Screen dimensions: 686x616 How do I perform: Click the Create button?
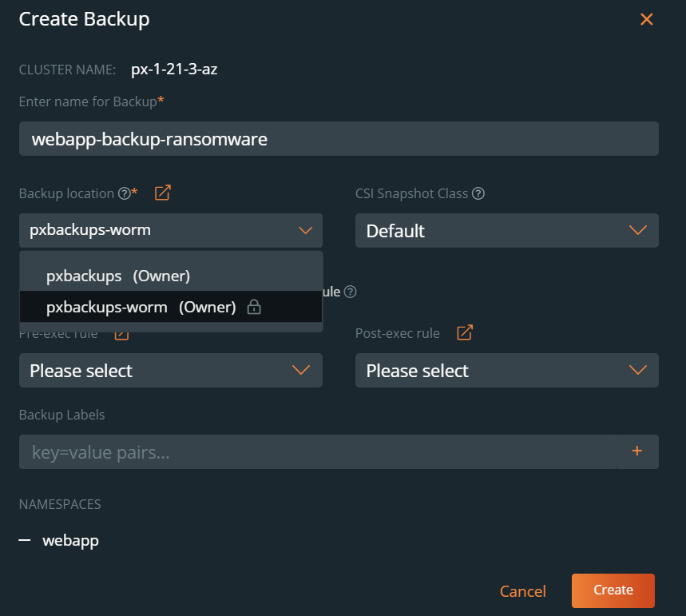click(613, 590)
